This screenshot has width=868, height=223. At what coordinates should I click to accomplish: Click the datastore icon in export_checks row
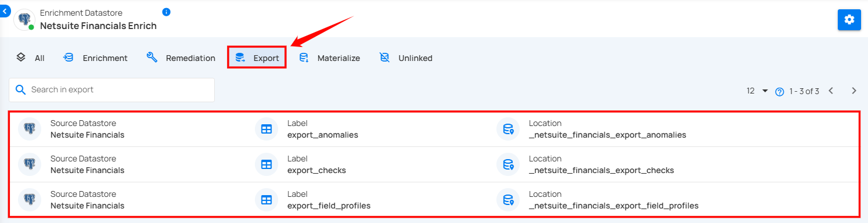point(30,164)
